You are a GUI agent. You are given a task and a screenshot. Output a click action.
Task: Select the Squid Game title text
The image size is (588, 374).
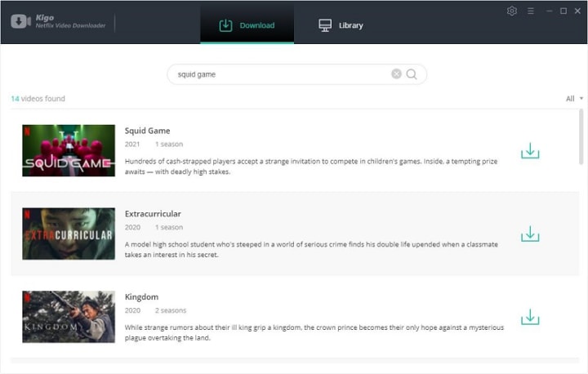tap(147, 131)
